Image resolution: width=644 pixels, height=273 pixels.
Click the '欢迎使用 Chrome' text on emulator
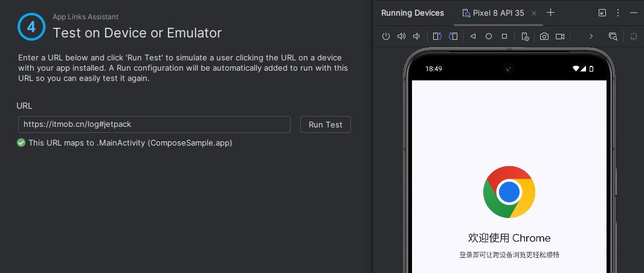pos(509,238)
